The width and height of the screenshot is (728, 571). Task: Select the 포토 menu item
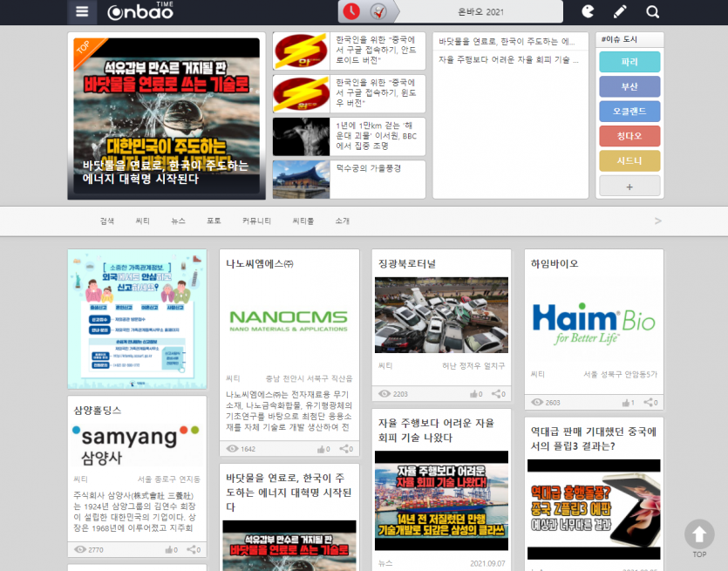[214, 221]
